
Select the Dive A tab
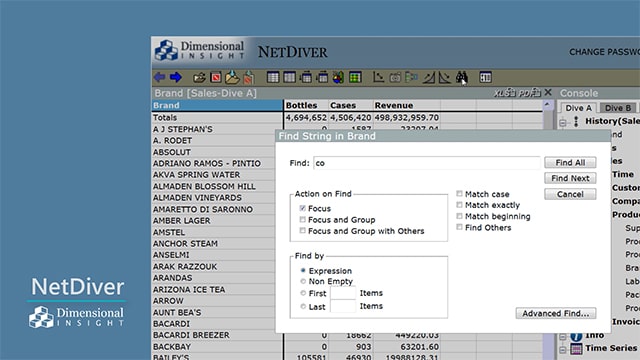tap(578, 108)
